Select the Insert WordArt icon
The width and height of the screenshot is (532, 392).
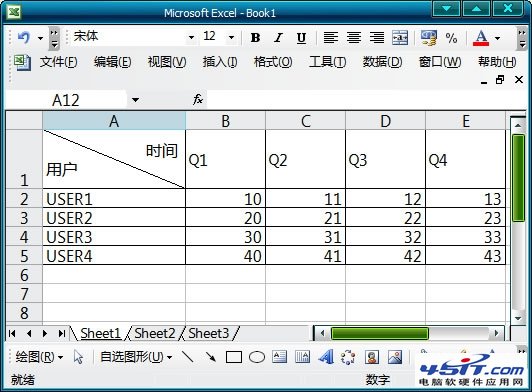(x=326, y=357)
